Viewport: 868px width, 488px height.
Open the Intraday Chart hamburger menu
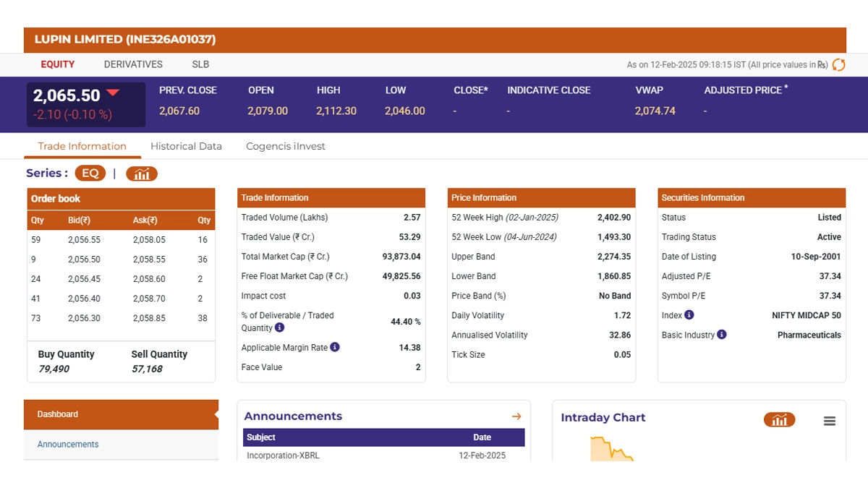coord(830,421)
